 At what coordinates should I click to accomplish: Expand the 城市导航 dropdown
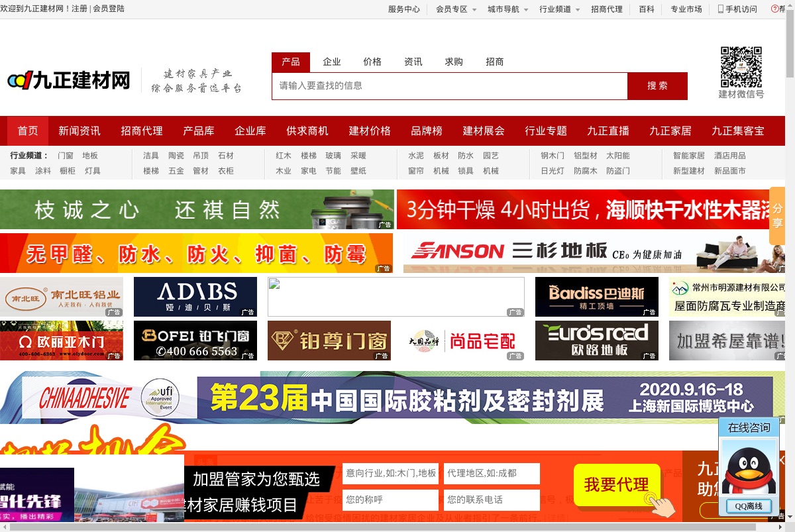click(507, 9)
